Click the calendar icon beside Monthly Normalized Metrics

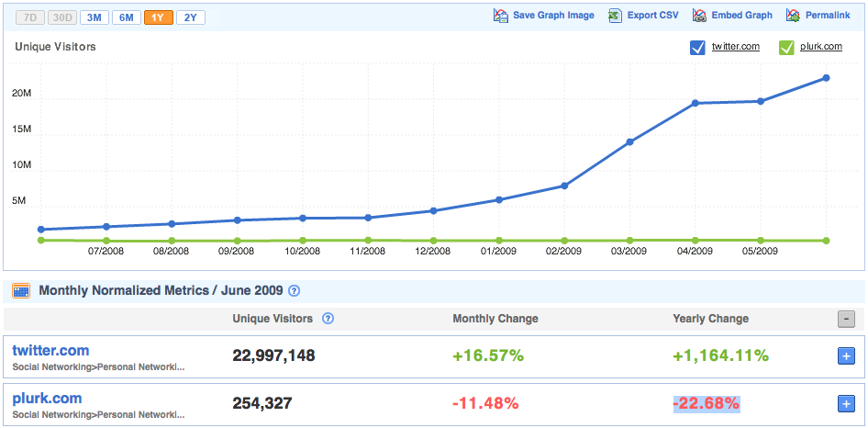pyautogui.click(x=21, y=290)
